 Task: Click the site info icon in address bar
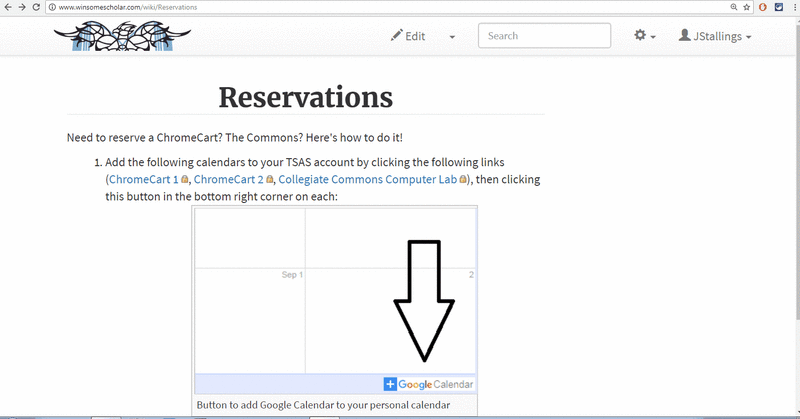[52, 7]
